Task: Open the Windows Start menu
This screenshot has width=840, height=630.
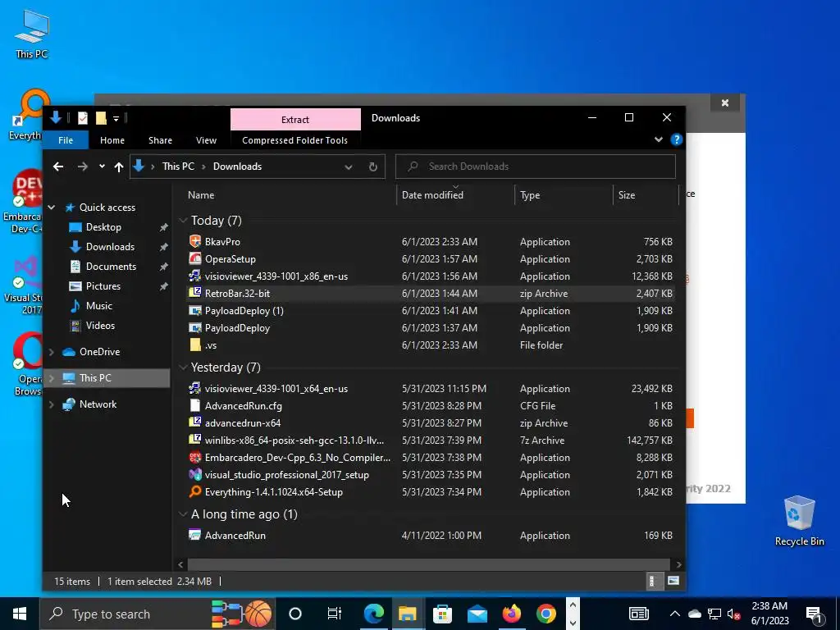Action: [x=20, y=614]
